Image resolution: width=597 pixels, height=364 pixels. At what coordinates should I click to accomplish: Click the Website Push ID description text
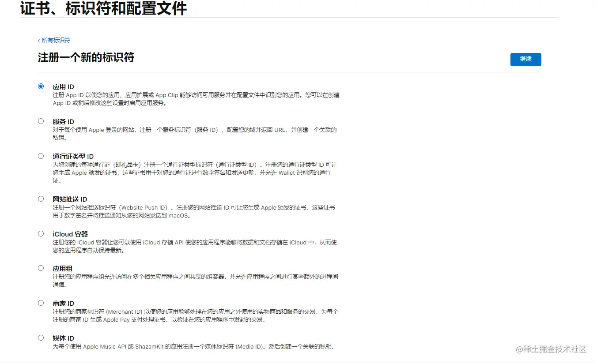(194, 211)
